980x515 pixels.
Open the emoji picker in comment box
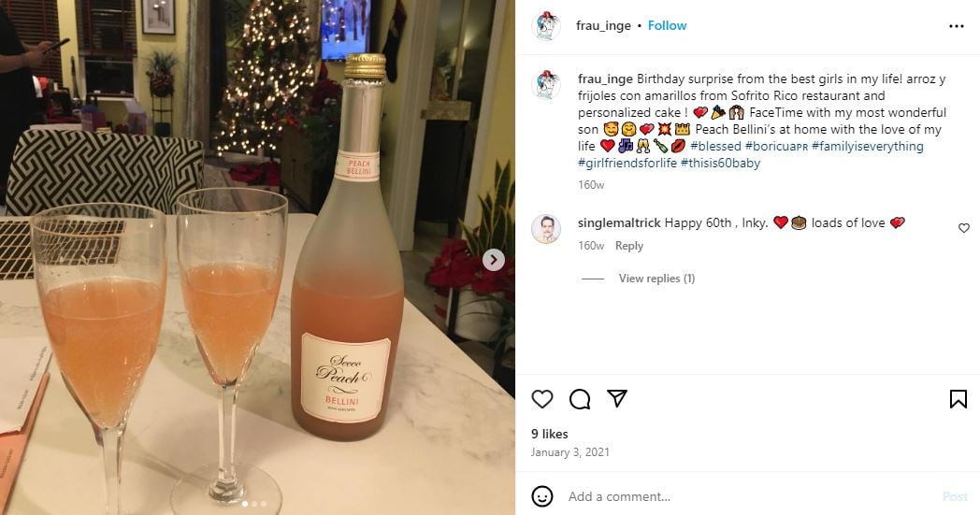[542, 496]
